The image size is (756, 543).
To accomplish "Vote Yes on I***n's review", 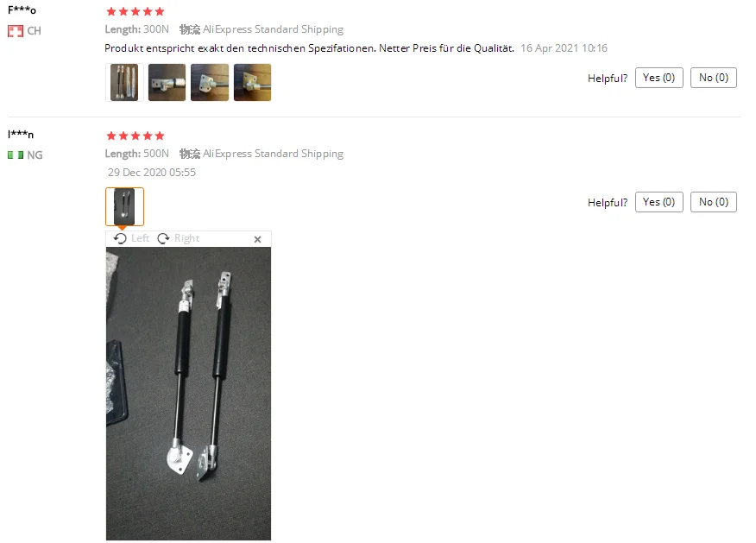I will click(659, 202).
